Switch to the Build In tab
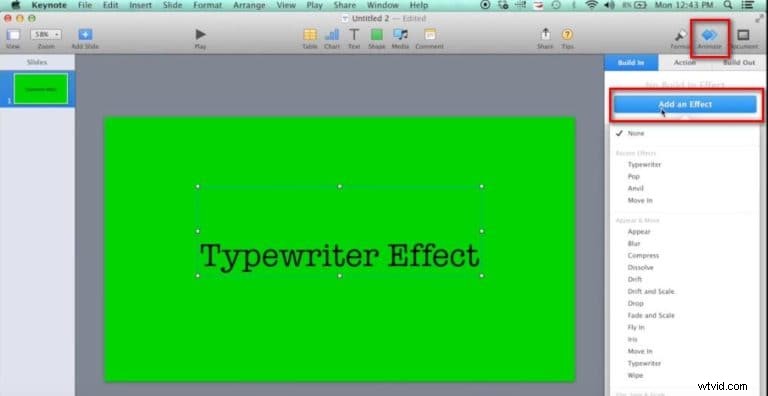The height and width of the screenshot is (396, 768). coord(631,63)
